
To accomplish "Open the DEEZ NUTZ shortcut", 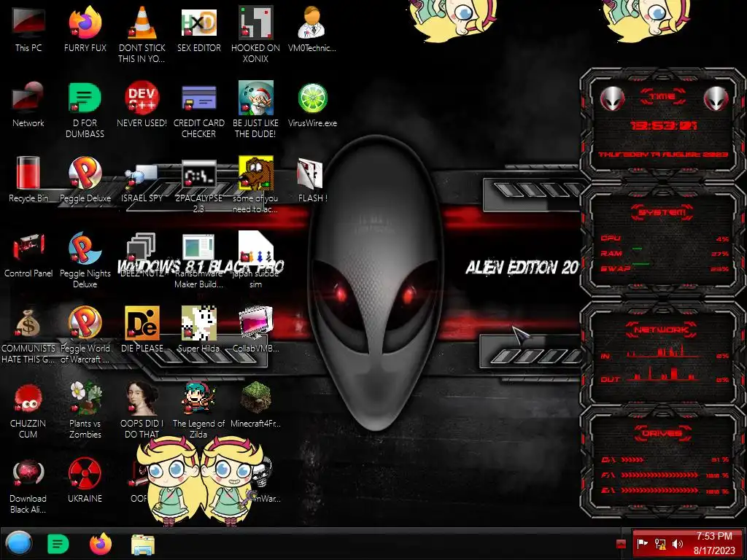I will [x=142, y=254].
